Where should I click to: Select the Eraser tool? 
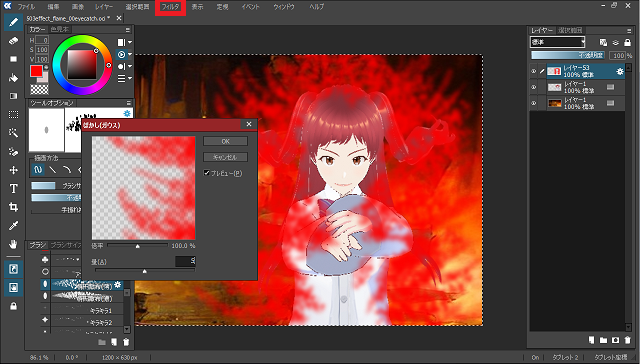(x=13, y=41)
